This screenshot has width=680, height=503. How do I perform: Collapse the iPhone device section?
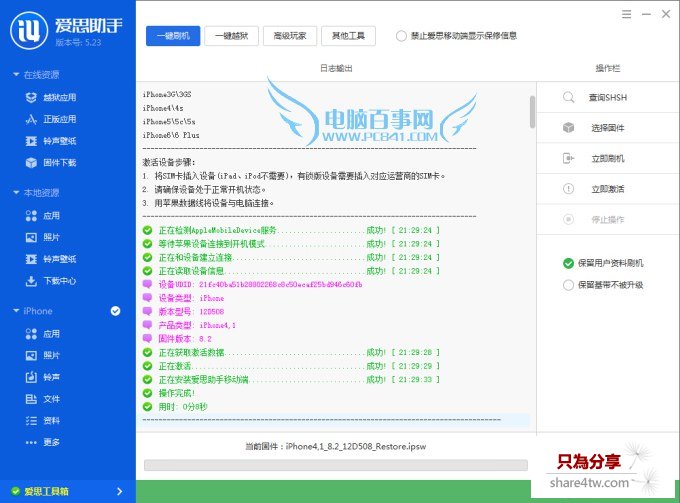point(16,311)
